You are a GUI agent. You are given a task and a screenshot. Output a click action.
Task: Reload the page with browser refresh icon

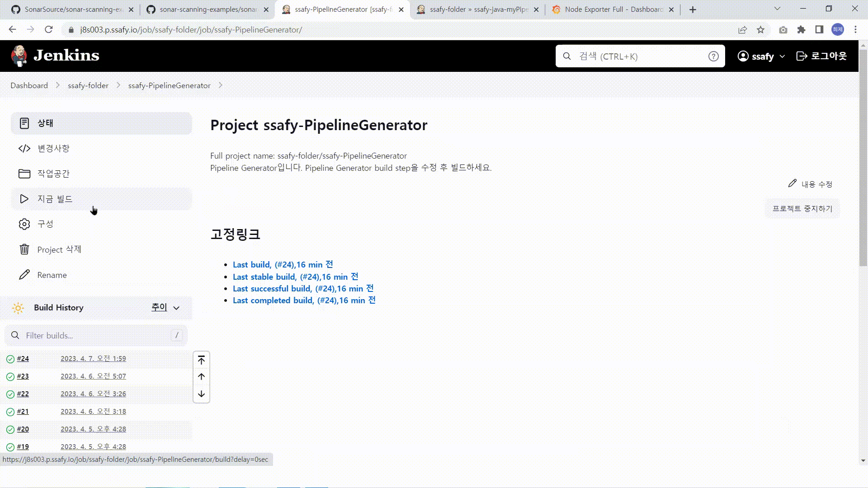tap(49, 30)
